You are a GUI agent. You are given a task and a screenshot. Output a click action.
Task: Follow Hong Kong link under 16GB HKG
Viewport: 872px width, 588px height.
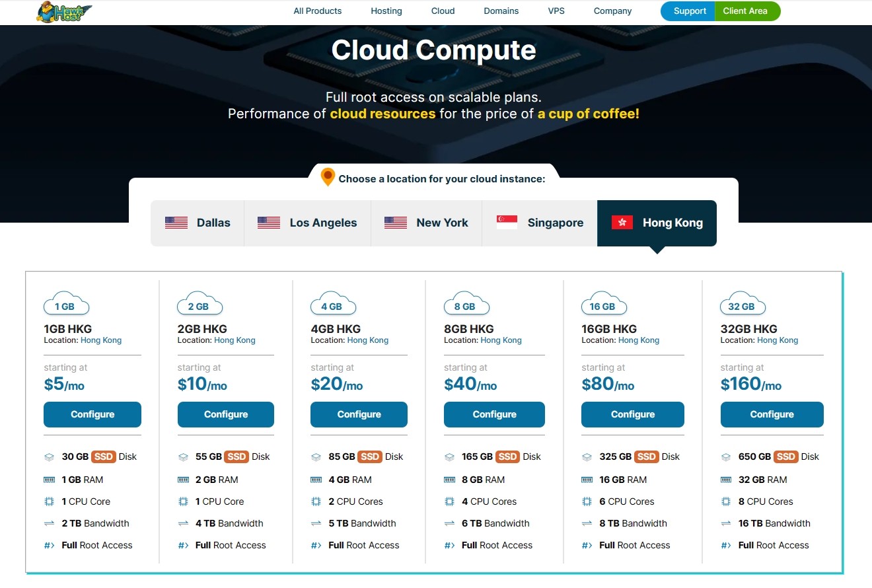pos(638,340)
